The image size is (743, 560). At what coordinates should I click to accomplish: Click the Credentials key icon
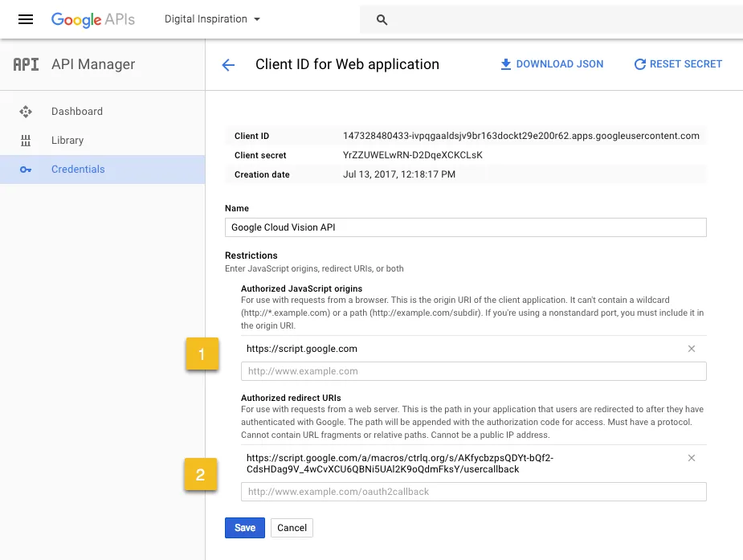tap(27, 169)
